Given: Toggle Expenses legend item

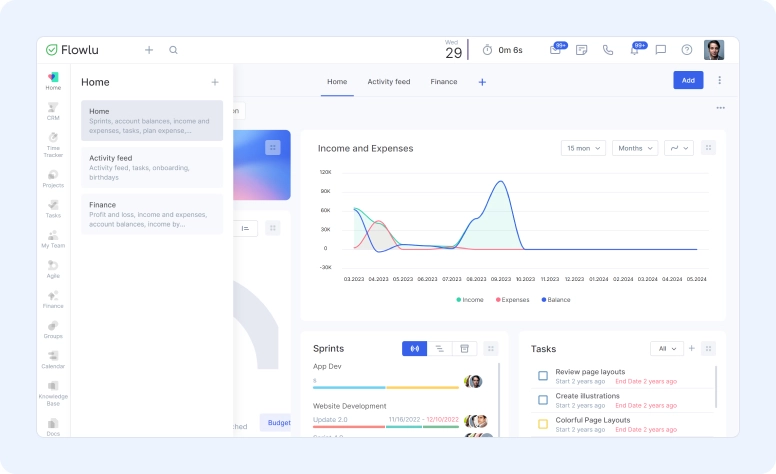Looking at the screenshot, I should click(512, 300).
